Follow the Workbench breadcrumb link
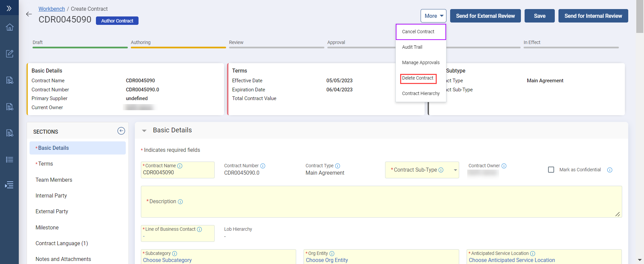644x264 pixels. 52,9
